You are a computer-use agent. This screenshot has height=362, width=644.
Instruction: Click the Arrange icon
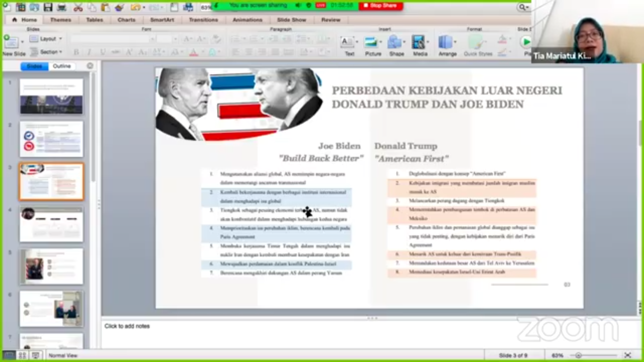coord(445,42)
